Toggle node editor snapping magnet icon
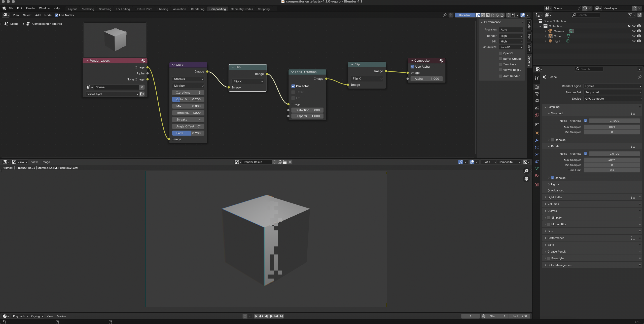Viewport: 644px width, 324px height. coord(508,15)
